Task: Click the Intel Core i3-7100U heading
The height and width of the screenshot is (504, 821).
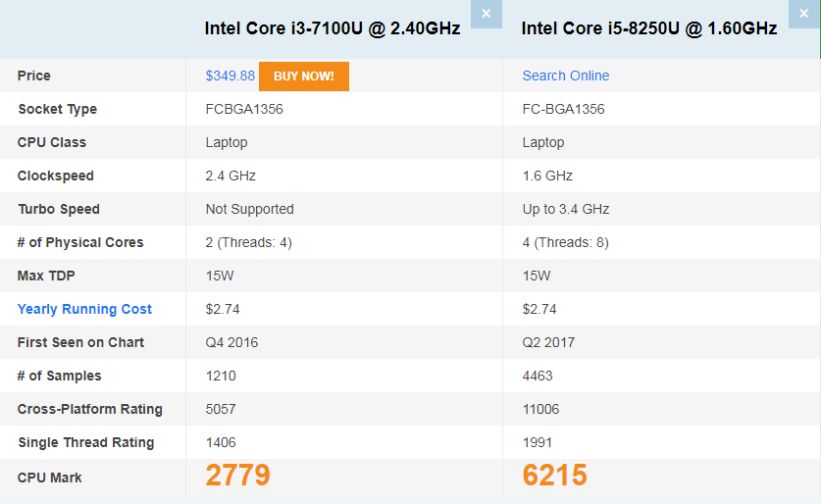Action: point(333,28)
